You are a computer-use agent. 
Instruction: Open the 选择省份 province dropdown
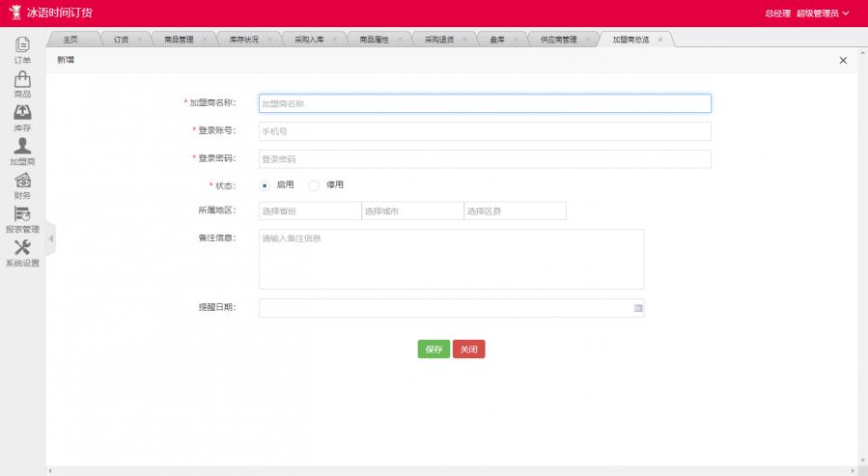tap(309, 210)
